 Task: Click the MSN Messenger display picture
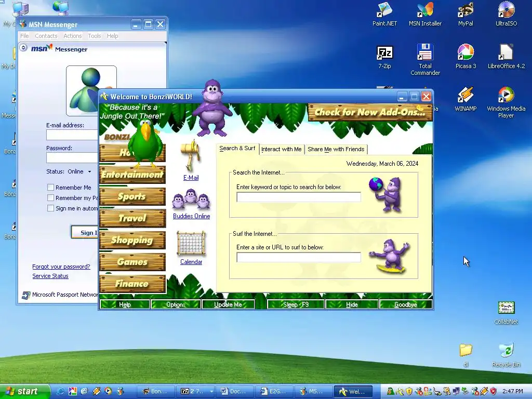click(91, 91)
